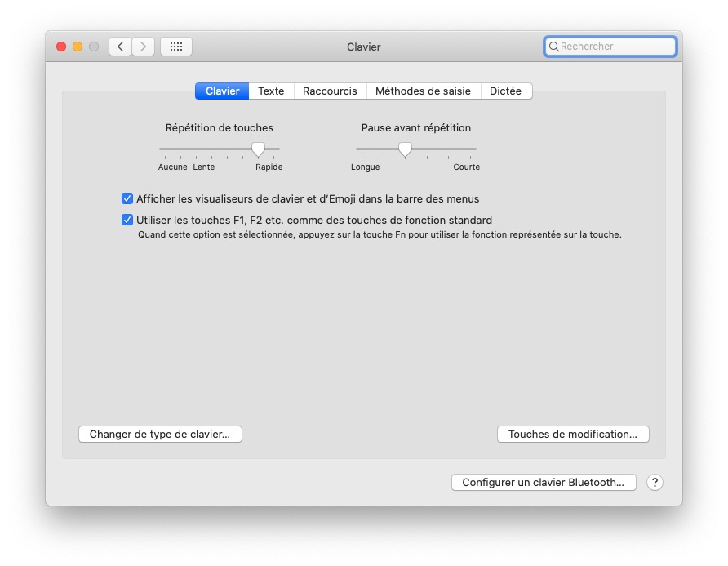Image resolution: width=728 pixels, height=566 pixels.
Task: Click the Rapide label under key repeat
Action: pyautogui.click(x=269, y=167)
